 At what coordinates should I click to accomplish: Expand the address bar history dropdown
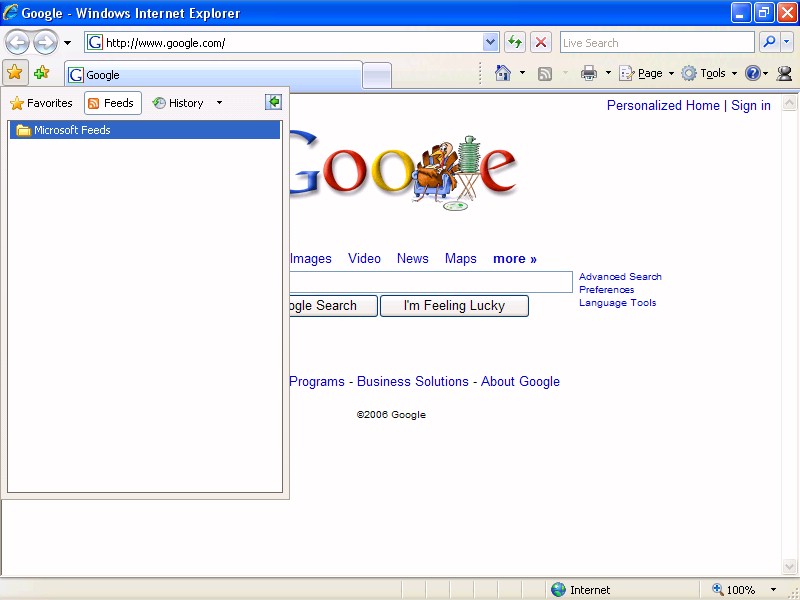tap(490, 43)
